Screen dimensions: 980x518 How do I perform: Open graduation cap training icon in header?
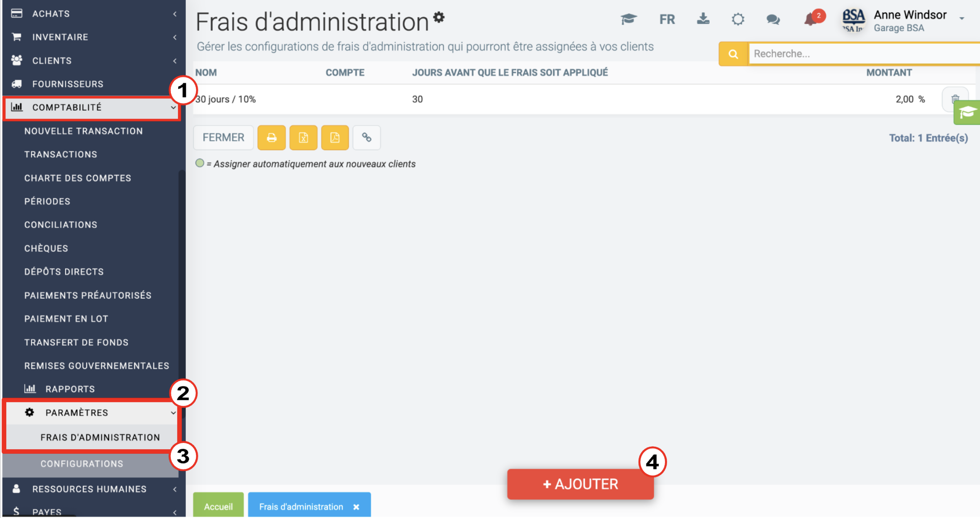tap(629, 19)
